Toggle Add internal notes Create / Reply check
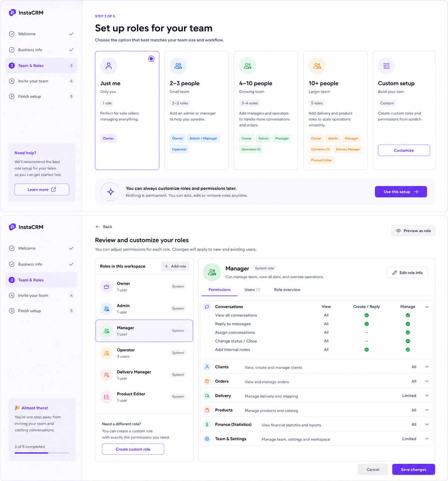Viewport: 448px width, 481px height. click(x=367, y=350)
